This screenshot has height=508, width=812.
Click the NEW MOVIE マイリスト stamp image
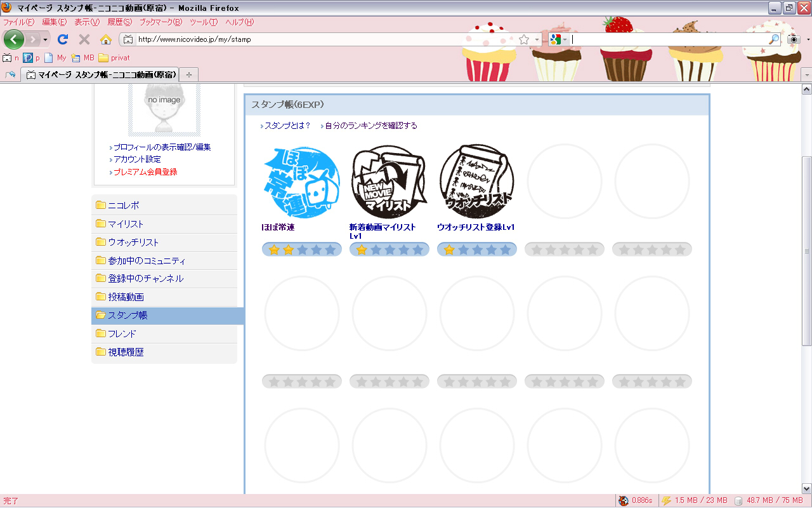click(x=389, y=182)
